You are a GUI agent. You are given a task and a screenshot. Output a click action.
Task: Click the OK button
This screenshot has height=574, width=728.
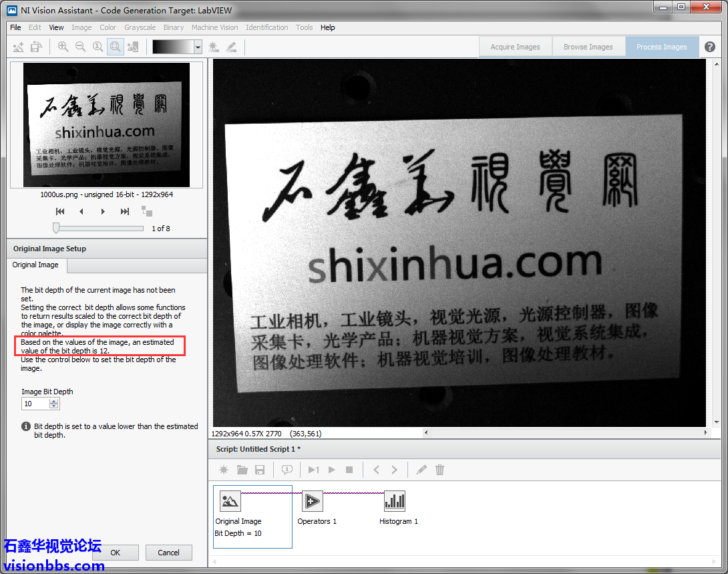(x=115, y=553)
